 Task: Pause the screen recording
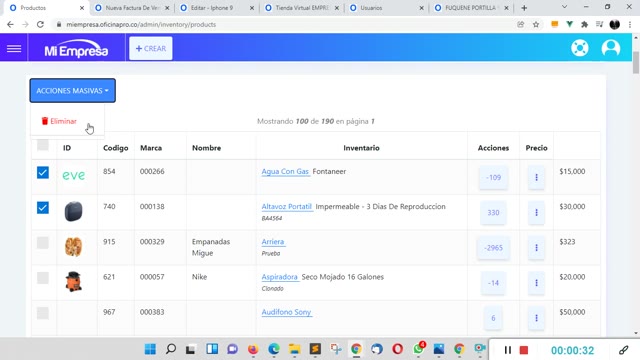tap(507, 350)
